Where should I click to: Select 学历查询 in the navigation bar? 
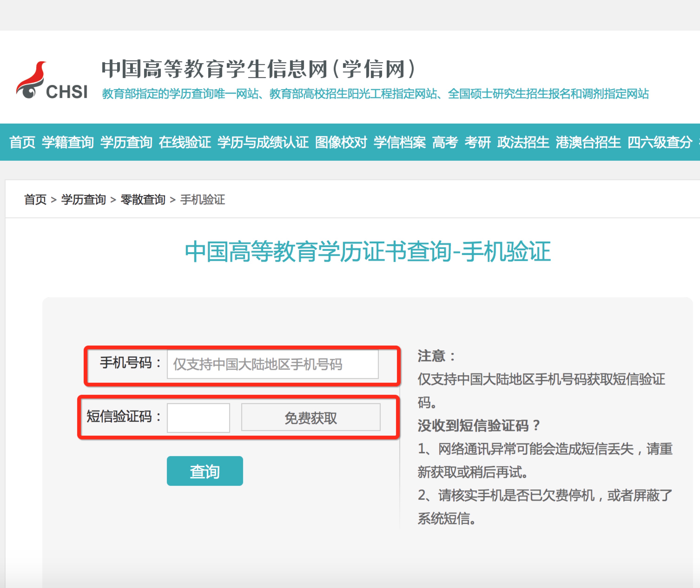pos(126,142)
